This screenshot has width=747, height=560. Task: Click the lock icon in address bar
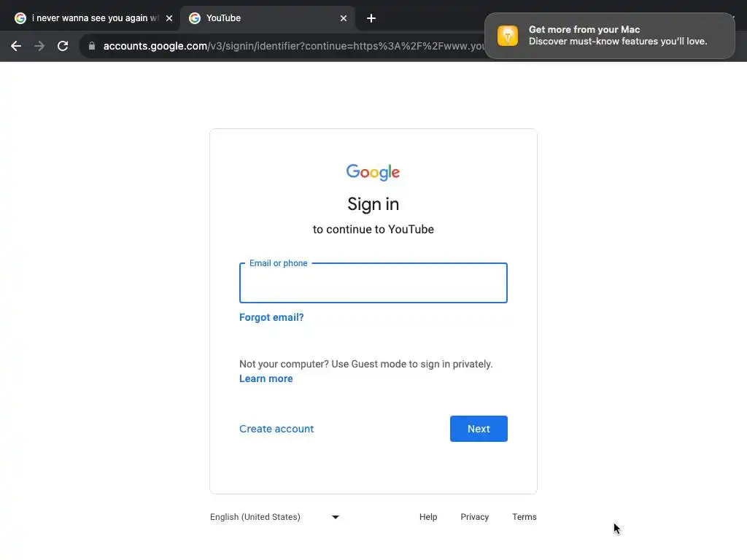[92, 46]
